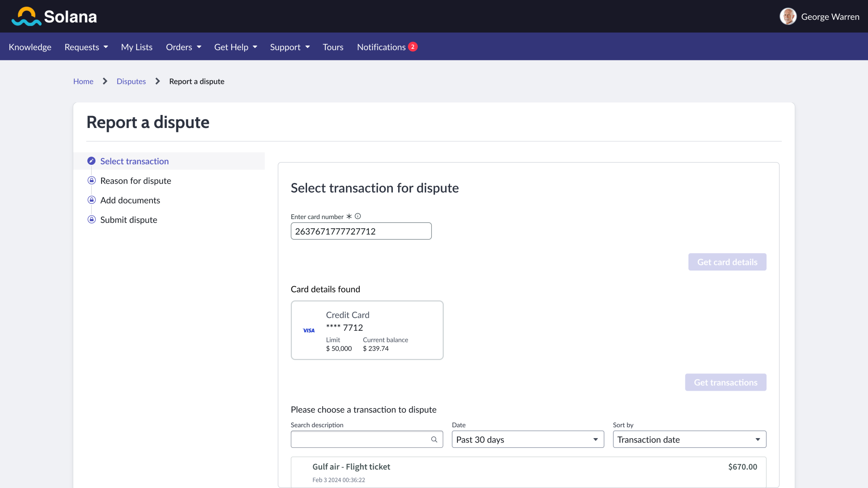Click the lock icon beside Add documents
Image resolution: width=868 pixels, height=488 pixels.
pyautogui.click(x=92, y=200)
